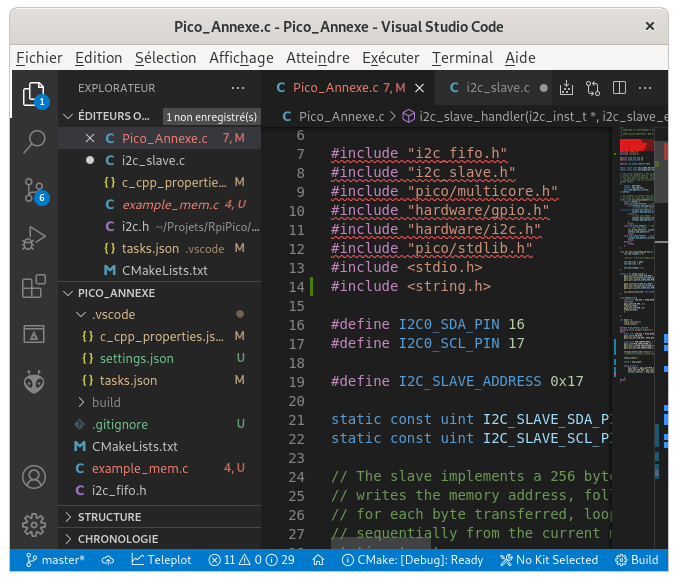
Task: Click the Build button in status bar
Action: tap(636, 560)
